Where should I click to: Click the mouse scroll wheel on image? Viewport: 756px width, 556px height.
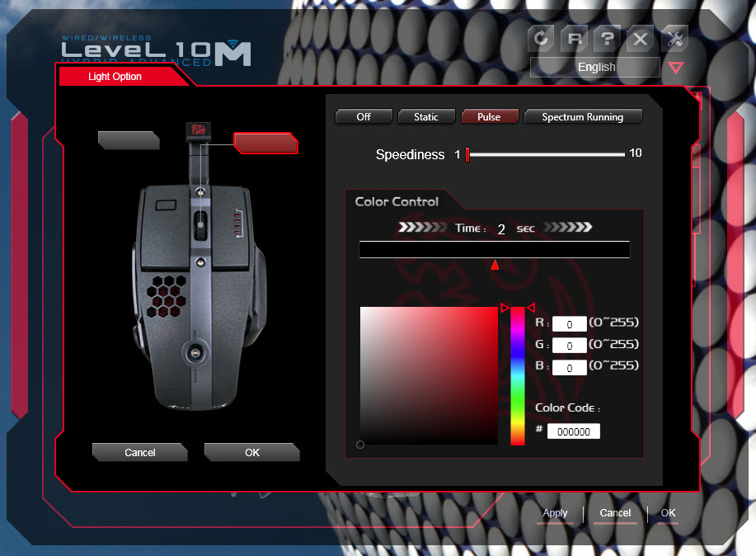pyautogui.click(x=200, y=225)
